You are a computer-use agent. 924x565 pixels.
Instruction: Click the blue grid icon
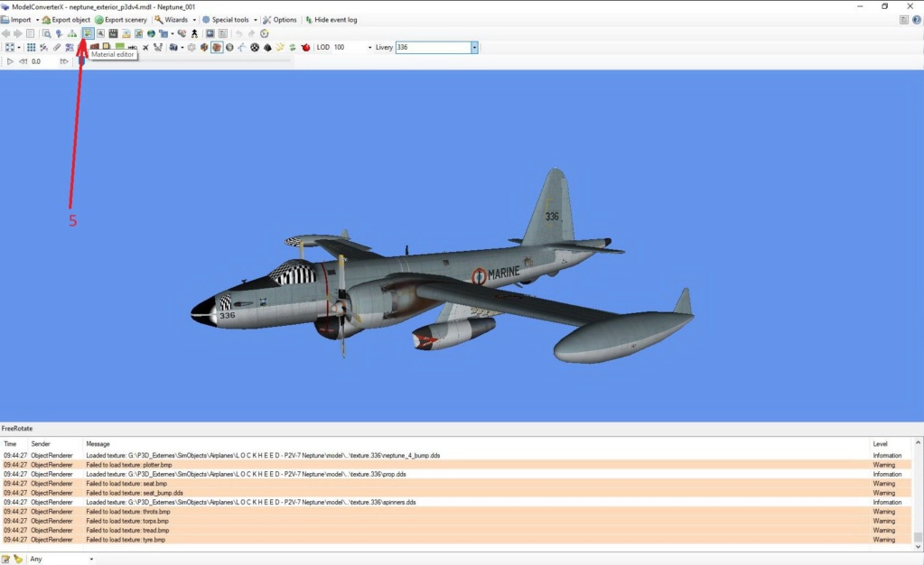pyautogui.click(x=32, y=47)
